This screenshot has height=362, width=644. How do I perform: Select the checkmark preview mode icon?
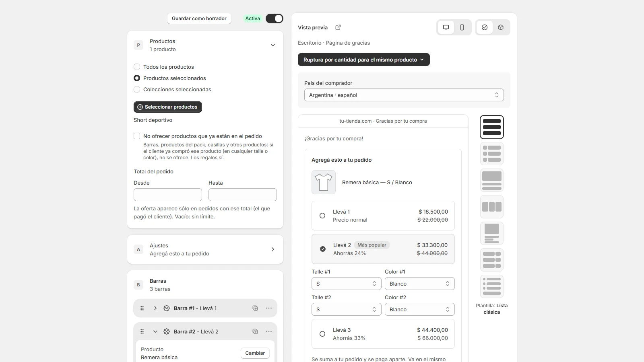[x=485, y=27]
